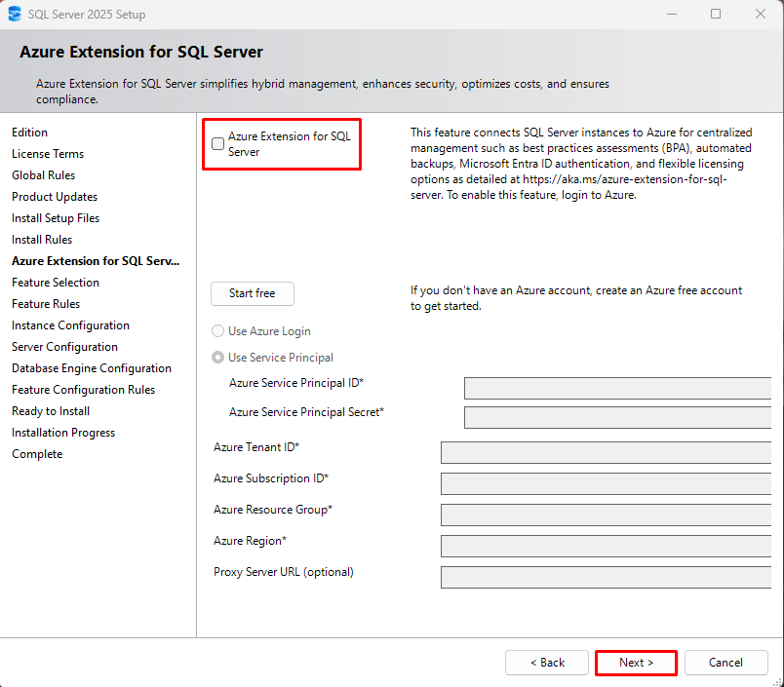Click the SQL Server Setup title bar icon
Screen dimensions: 784x687
15,14
